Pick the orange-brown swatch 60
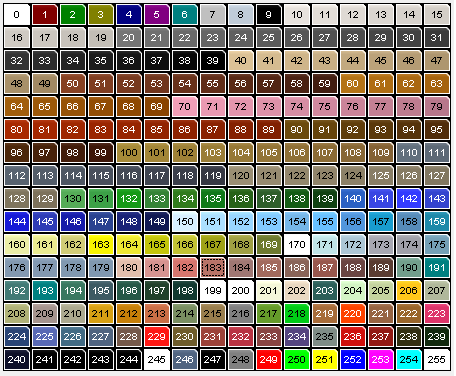The height and width of the screenshot is (376, 456). coord(353,84)
